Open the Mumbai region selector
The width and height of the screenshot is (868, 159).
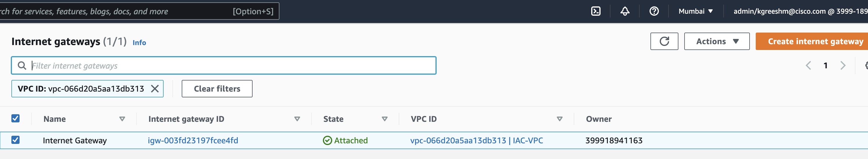[x=695, y=11]
